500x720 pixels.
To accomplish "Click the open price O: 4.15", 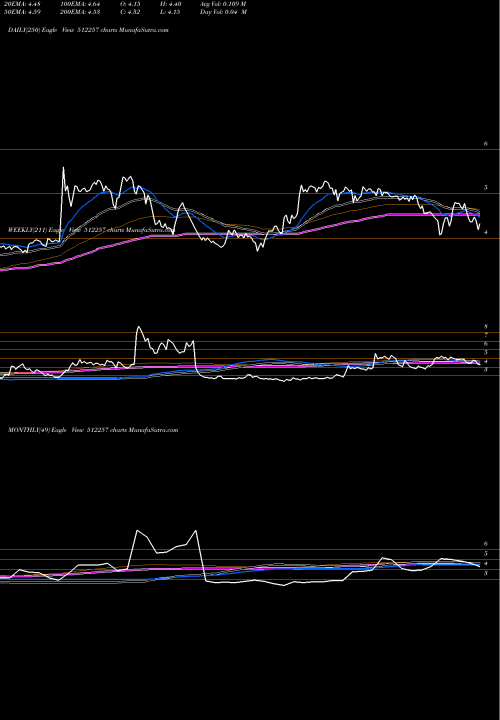I will [x=129, y=4].
